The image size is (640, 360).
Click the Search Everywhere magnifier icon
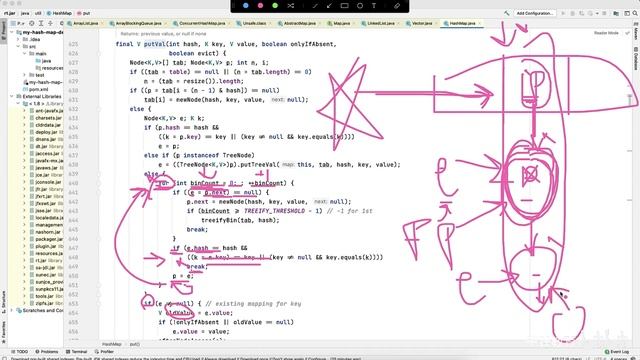coord(635,13)
